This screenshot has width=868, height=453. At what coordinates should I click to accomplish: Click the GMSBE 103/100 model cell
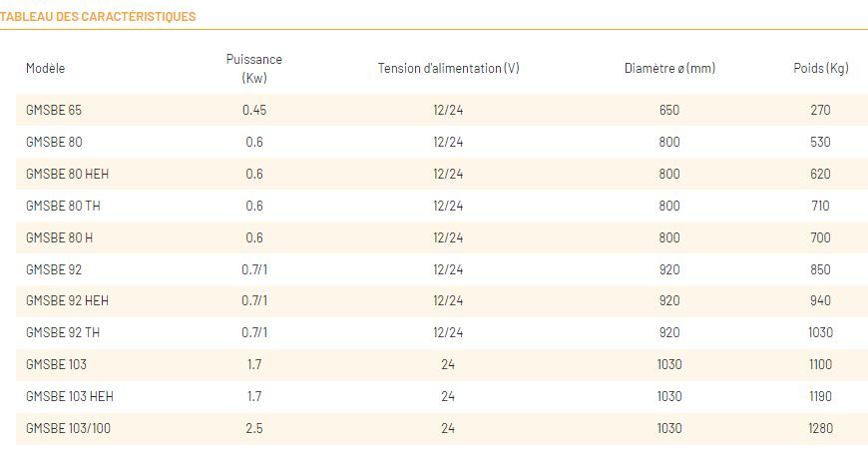[69, 428]
